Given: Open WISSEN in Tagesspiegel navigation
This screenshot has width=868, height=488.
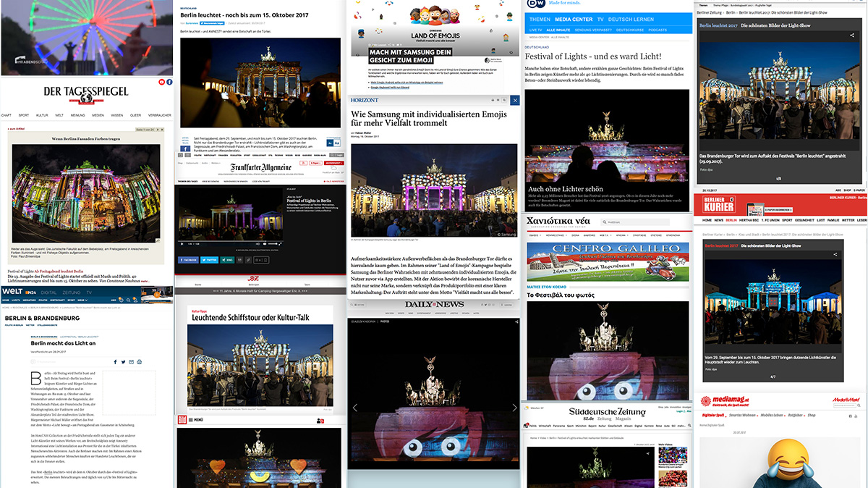Looking at the screenshot, I should click(118, 116).
